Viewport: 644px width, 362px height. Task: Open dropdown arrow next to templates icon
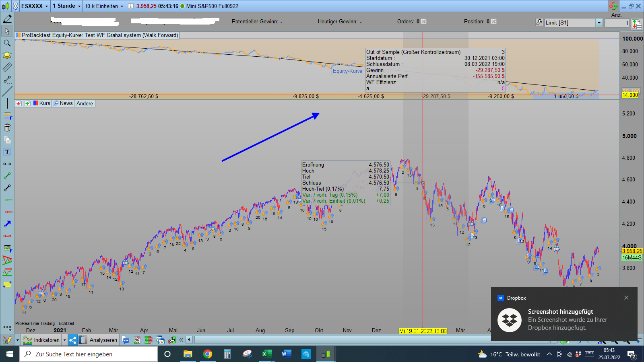17,340
